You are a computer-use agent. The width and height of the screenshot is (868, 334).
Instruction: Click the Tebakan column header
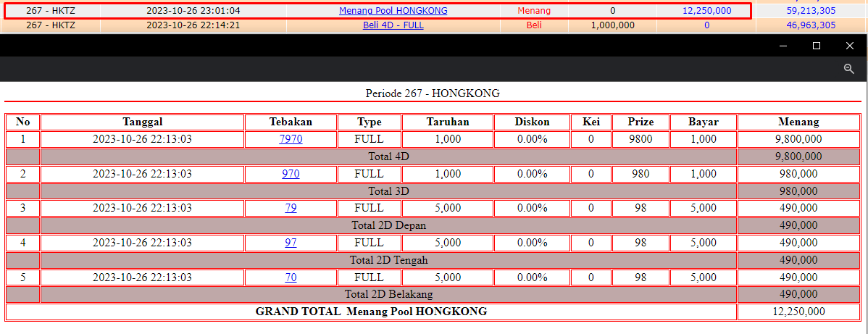tap(291, 122)
